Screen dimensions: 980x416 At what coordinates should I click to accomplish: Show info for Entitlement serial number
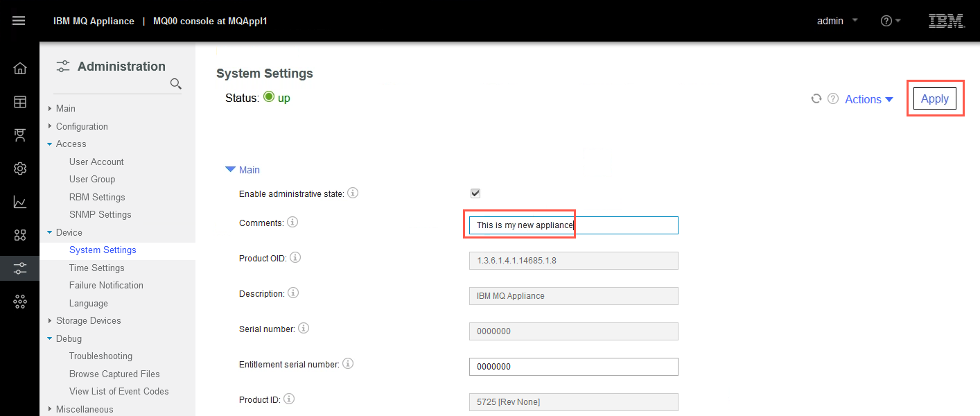tap(348, 363)
